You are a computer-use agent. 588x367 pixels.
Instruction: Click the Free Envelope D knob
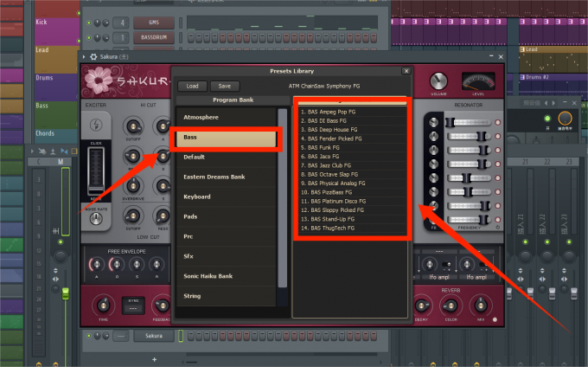pyautogui.click(x=117, y=265)
